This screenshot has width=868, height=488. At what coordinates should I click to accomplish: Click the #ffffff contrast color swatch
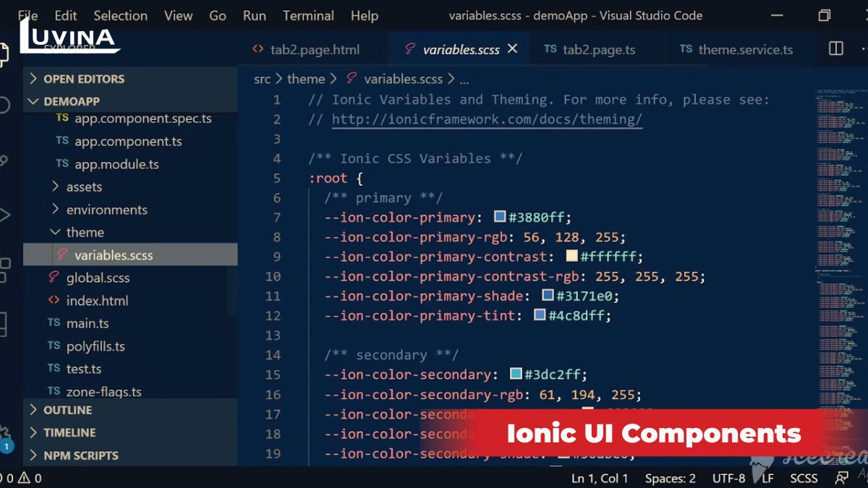pyautogui.click(x=571, y=256)
